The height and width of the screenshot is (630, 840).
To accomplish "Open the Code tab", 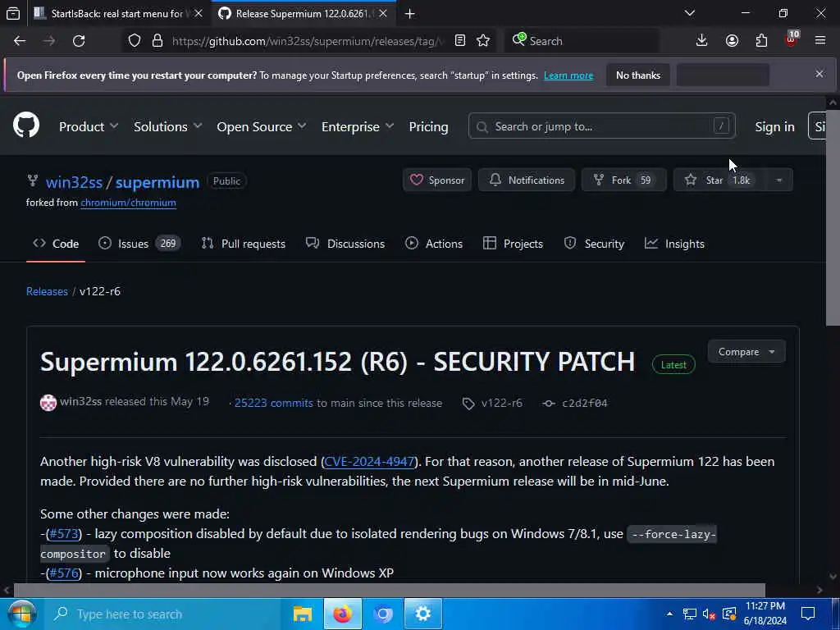I will coord(56,244).
